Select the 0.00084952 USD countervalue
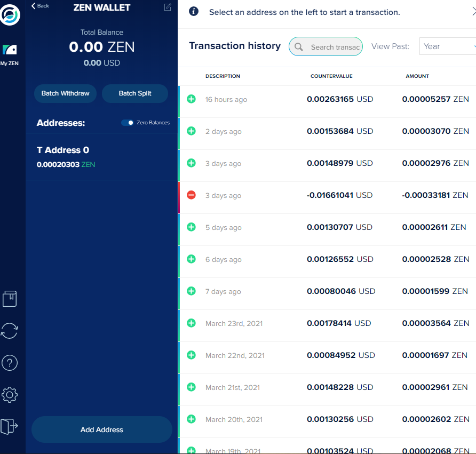Screen dimensions: 476x454 (340, 355)
